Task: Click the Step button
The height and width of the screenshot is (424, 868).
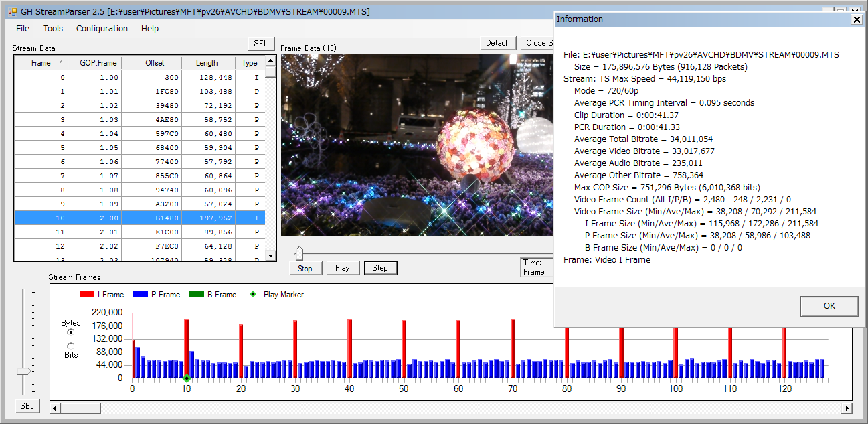Action: click(x=379, y=268)
